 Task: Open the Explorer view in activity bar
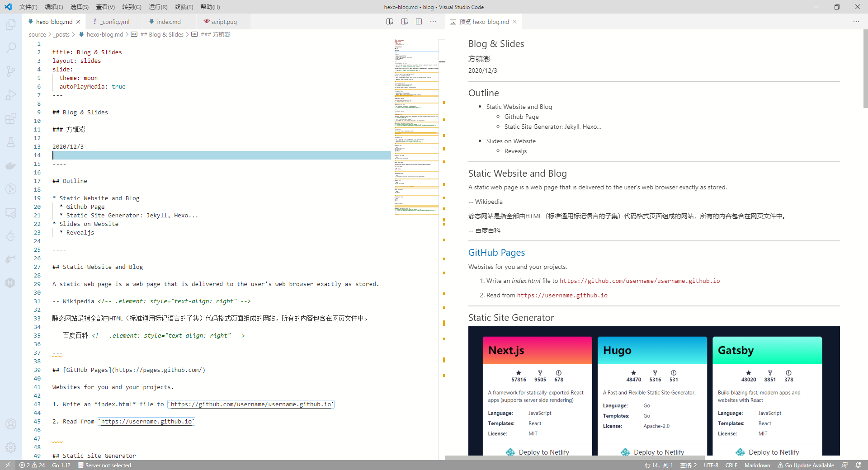point(11,24)
